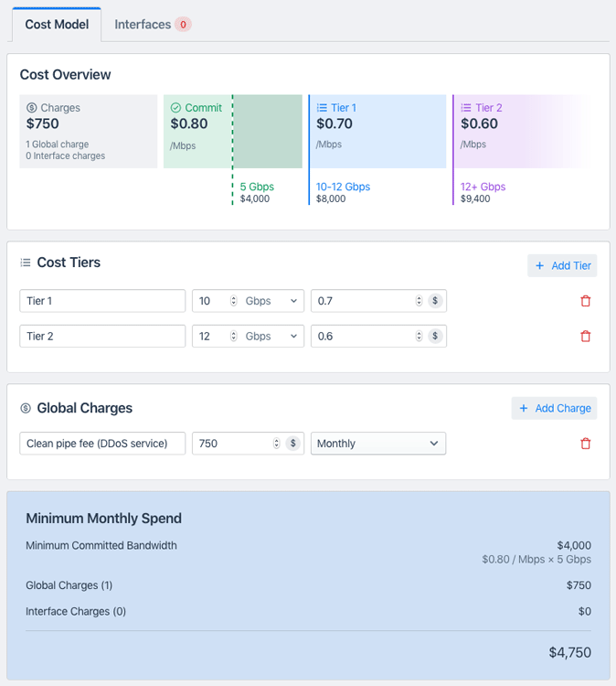Delete the Tier 2 cost tier
616x686 pixels.
tap(586, 337)
